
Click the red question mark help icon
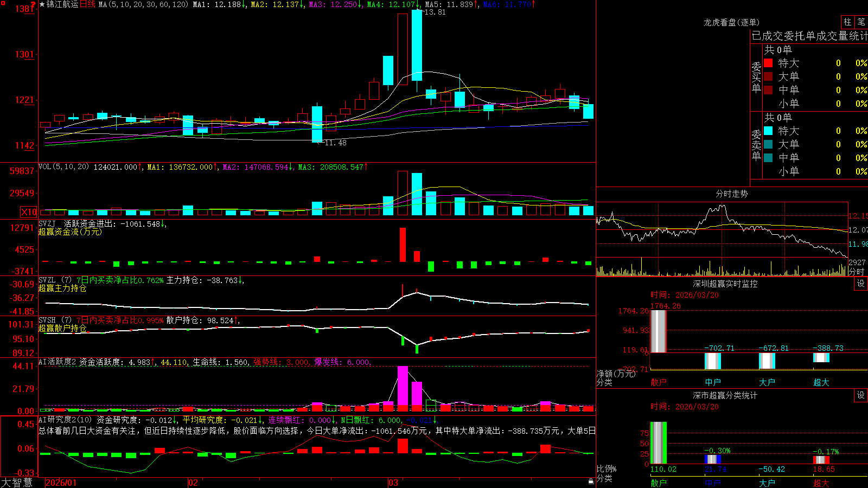[x=33, y=4]
